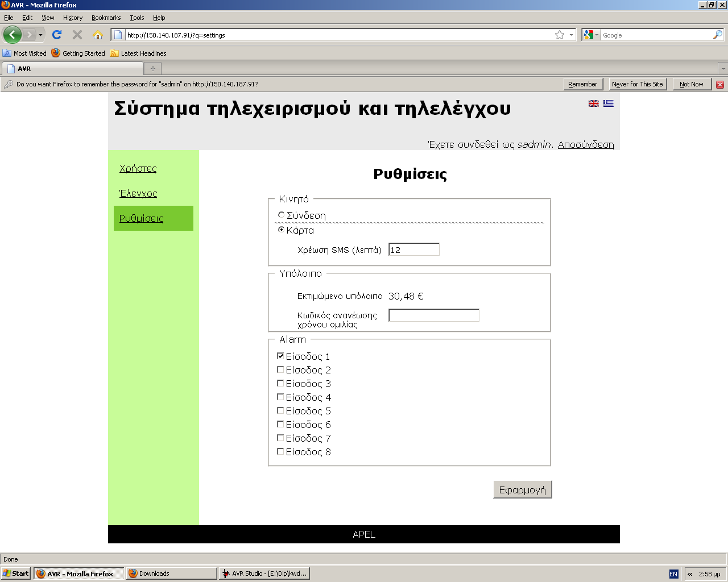Click the Εφαρμογή apply button
The image size is (728, 582).
(522, 489)
